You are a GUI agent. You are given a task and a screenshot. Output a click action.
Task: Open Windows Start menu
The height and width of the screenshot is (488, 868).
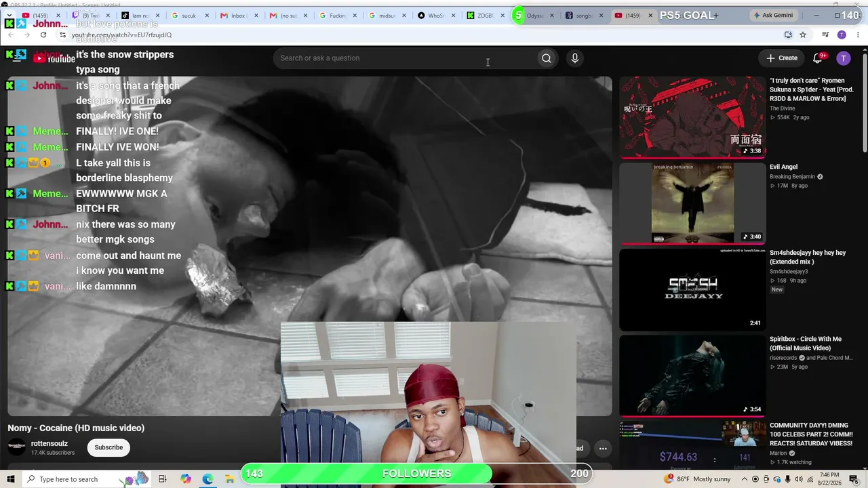coord(11,479)
